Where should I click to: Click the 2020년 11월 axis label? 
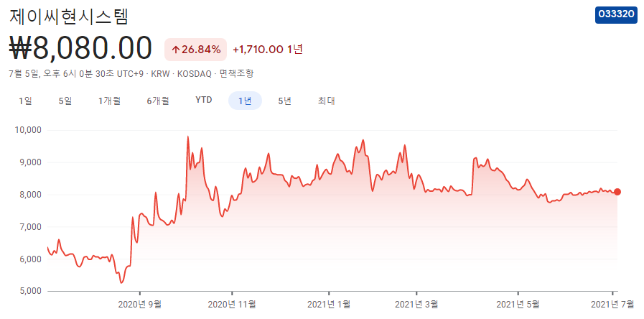tap(232, 305)
